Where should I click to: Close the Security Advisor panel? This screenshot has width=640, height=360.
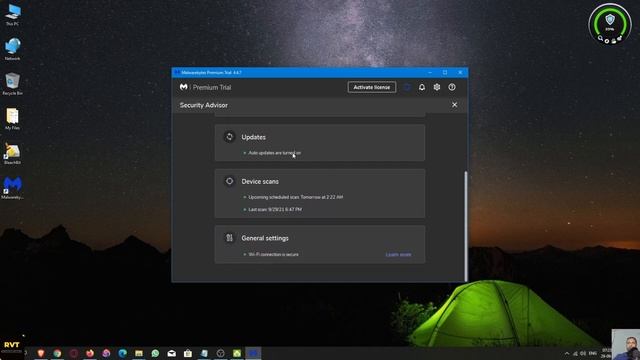[454, 105]
